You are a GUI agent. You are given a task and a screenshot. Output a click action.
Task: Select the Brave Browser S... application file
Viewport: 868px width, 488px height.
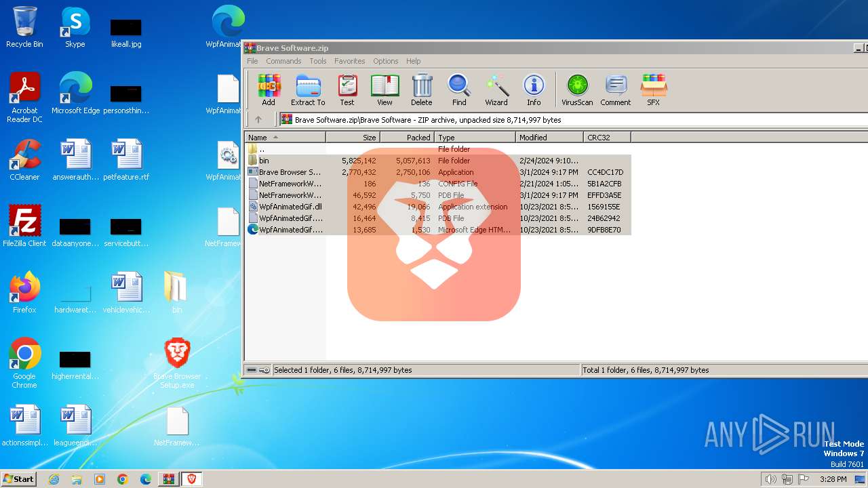pos(438,172)
